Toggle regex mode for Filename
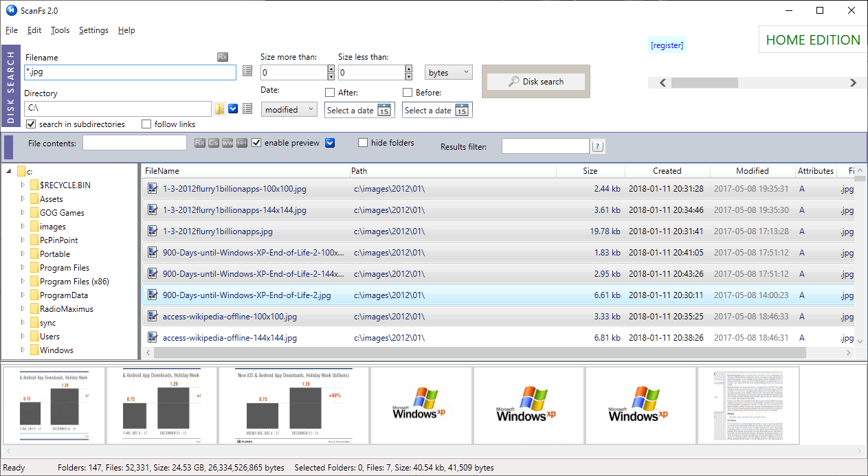This screenshot has width=868, height=476. pyautogui.click(x=223, y=57)
